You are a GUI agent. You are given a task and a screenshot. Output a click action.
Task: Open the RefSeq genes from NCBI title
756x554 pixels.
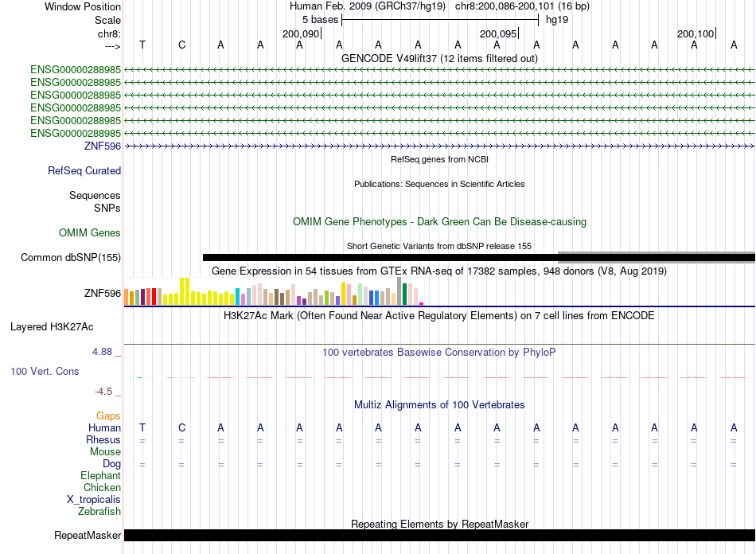(439, 159)
